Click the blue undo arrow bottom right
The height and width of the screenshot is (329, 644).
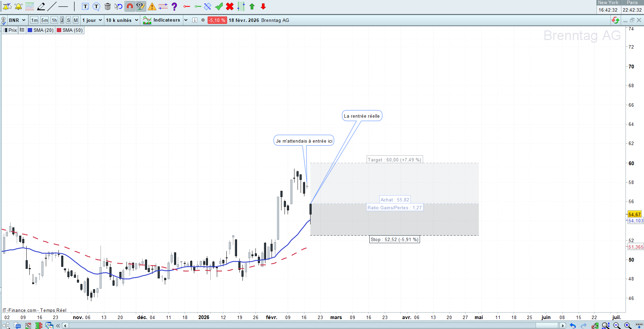(573, 326)
